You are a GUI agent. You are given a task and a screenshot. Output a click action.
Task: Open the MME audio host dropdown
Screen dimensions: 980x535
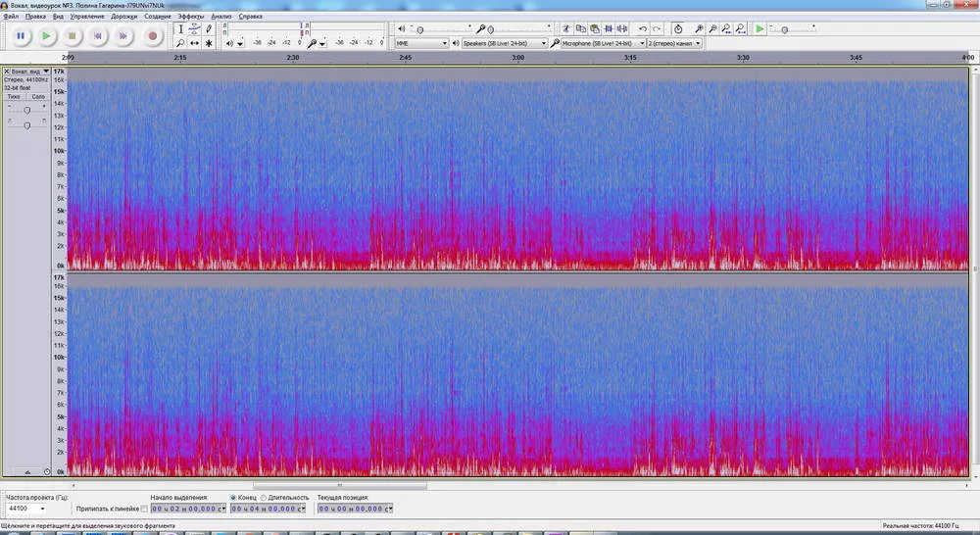[420, 43]
